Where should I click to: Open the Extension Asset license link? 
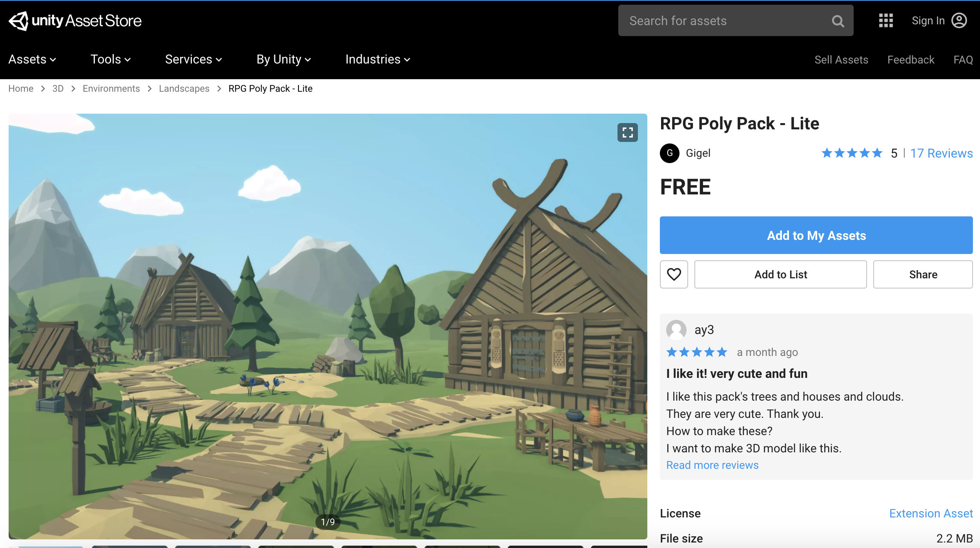931,514
